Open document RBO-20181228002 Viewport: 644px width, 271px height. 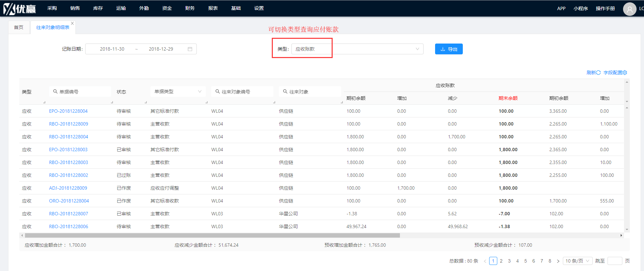point(69,175)
